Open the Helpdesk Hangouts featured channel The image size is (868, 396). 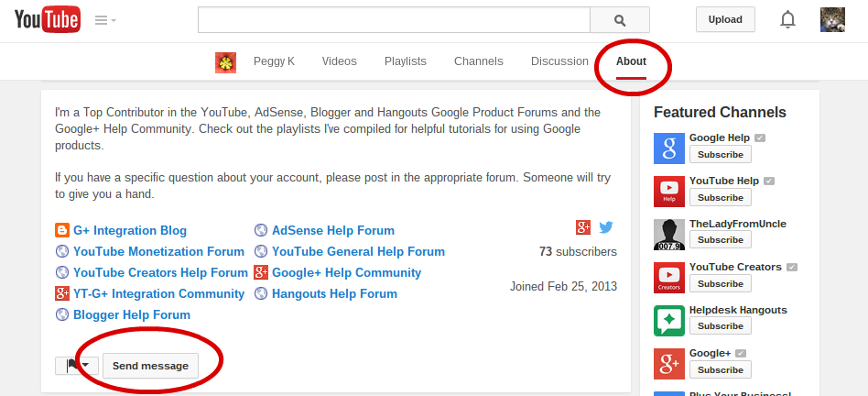738,310
